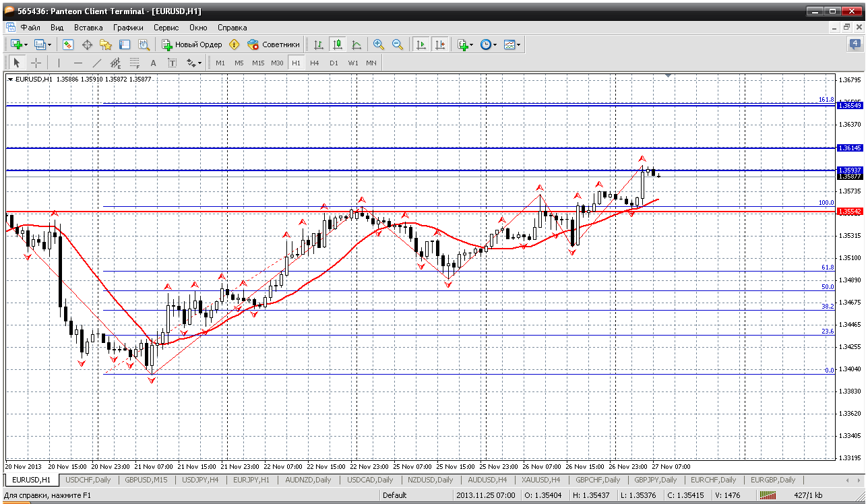Open the Templates dropdown
The height and width of the screenshot is (504, 868).
click(x=518, y=44)
